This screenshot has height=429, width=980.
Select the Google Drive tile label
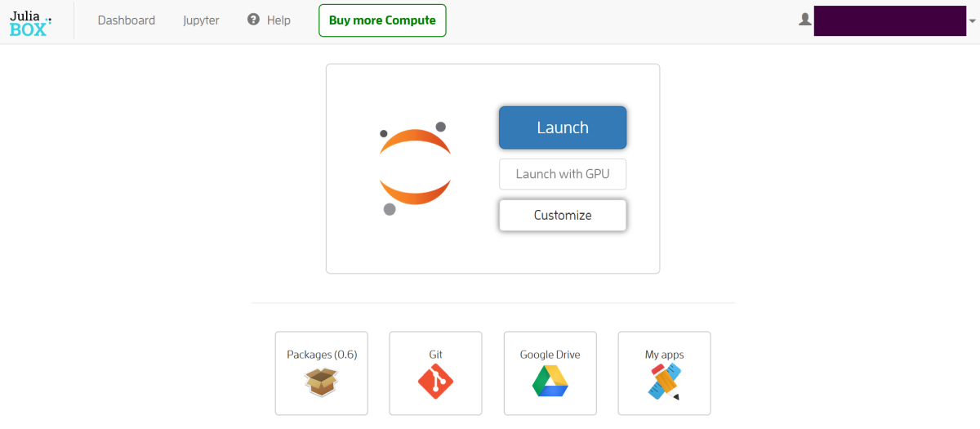(x=550, y=355)
